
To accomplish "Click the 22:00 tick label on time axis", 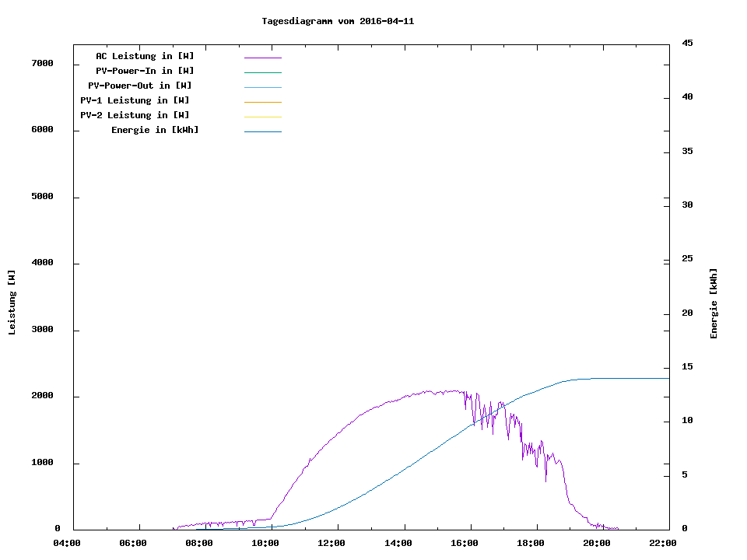I will click(663, 543).
